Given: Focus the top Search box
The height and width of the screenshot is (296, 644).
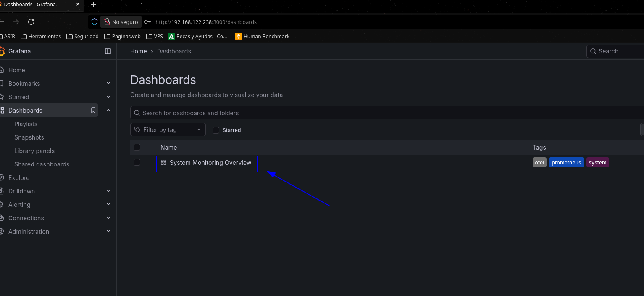Looking at the screenshot, I should (x=615, y=51).
